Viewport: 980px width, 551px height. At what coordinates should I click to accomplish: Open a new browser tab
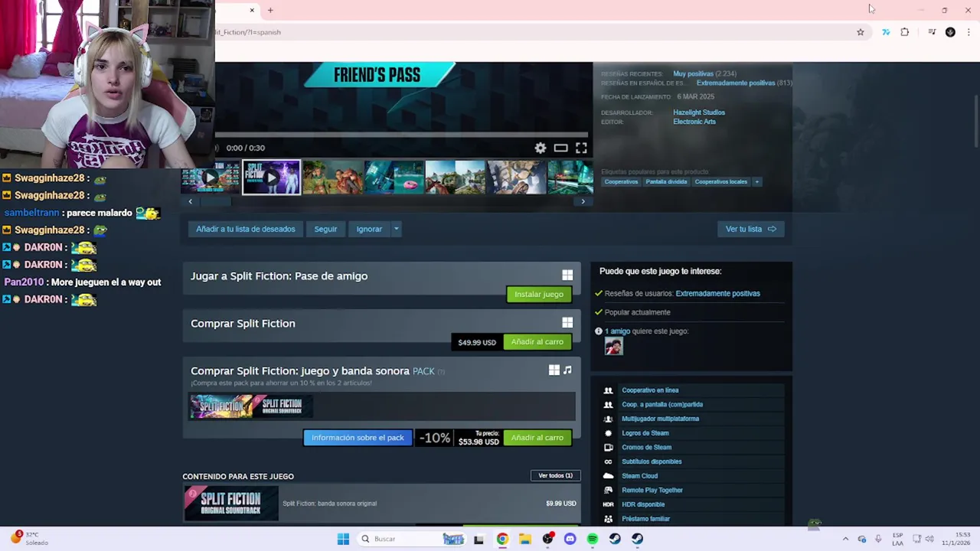point(270,10)
